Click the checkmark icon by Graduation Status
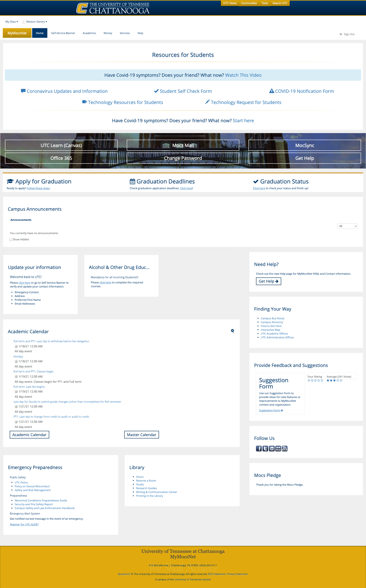Viewport: 366px width, 588px height. click(x=256, y=182)
